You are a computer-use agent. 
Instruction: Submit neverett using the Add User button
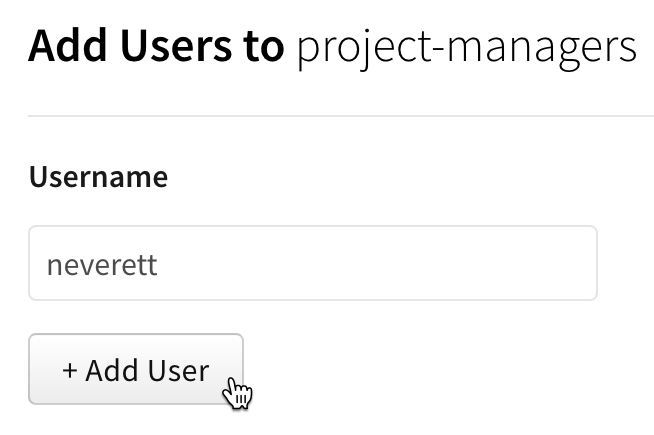[136, 370]
